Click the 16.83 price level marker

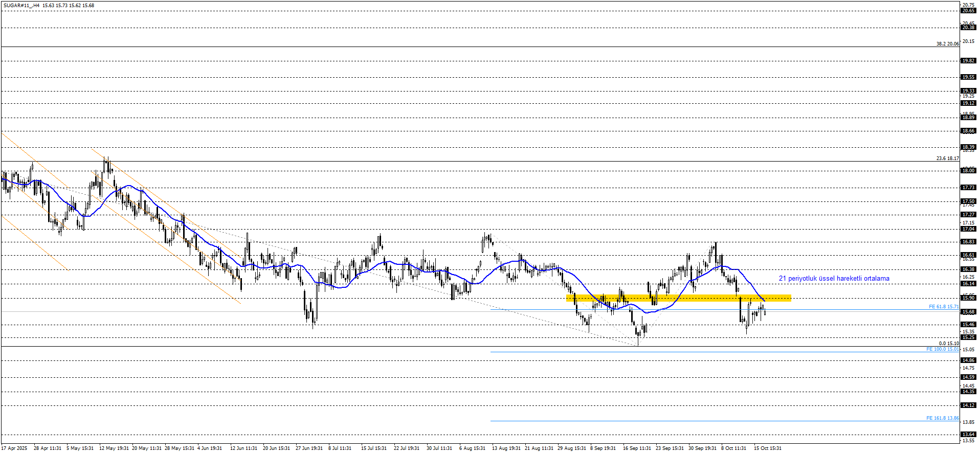coord(968,242)
